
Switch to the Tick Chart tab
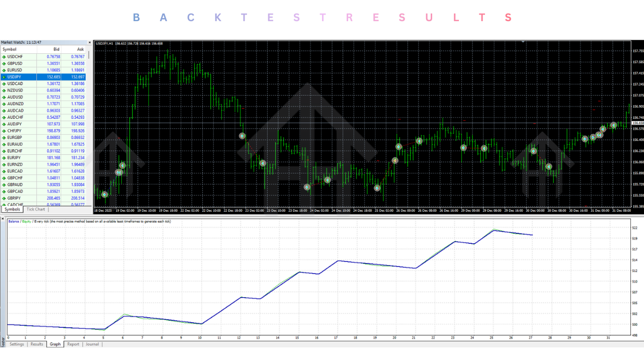point(35,209)
